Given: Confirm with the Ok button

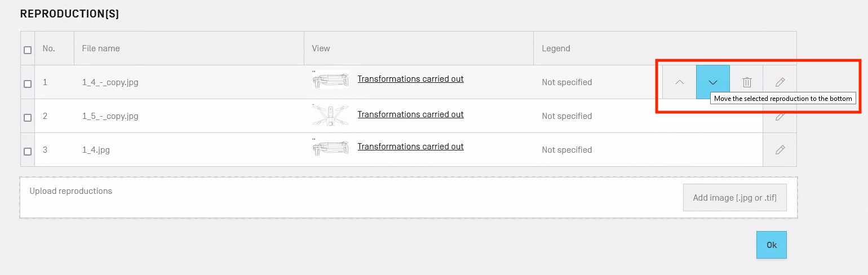Looking at the screenshot, I should click(x=771, y=245).
